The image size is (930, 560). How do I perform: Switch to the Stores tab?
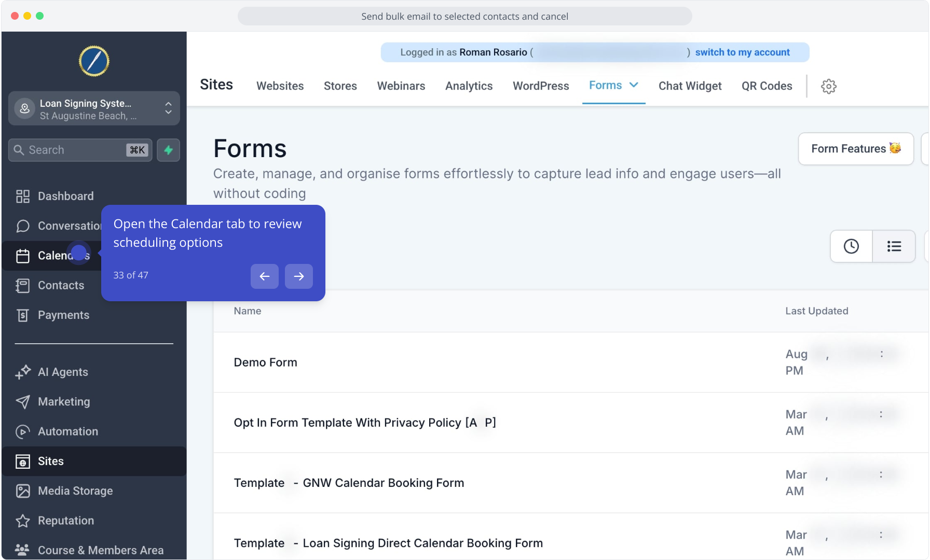click(340, 86)
